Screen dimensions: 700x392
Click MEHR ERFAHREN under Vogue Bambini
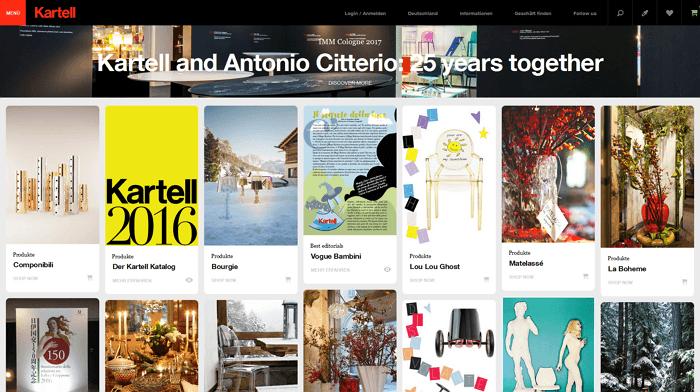point(330,270)
